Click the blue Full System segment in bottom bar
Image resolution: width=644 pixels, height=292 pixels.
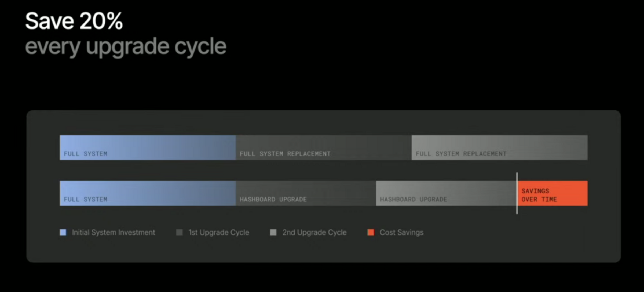click(x=148, y=191)
